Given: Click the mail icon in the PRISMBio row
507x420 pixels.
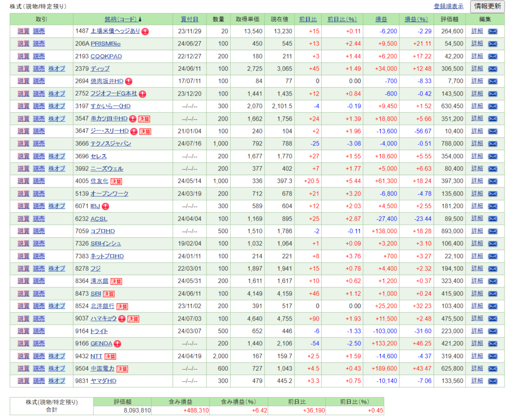Looking at the screenshot, I should [x=492, y=44].
